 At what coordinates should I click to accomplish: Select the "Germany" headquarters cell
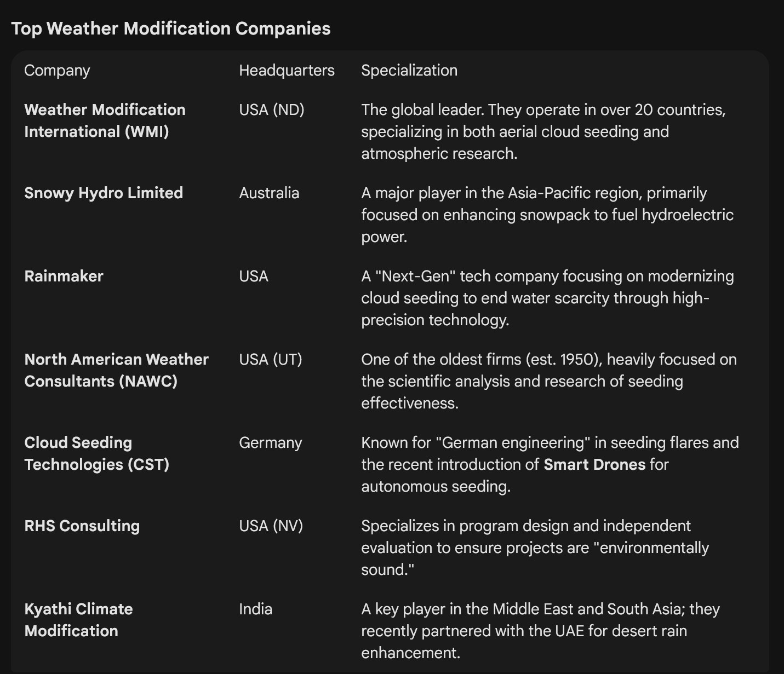(x=271, y=442)
